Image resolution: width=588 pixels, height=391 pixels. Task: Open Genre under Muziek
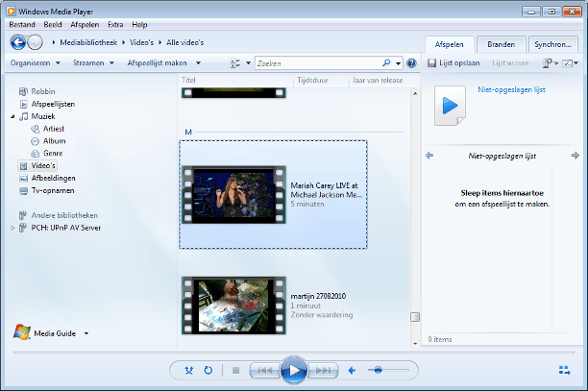point(53,154)
